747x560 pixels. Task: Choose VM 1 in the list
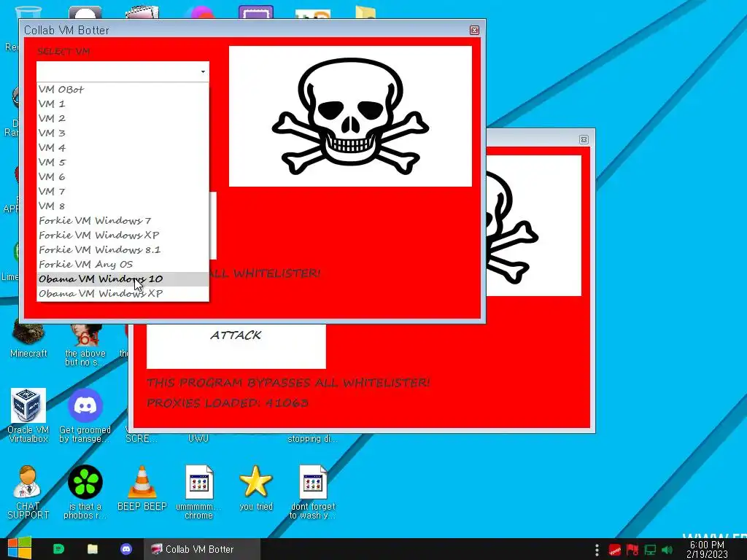(123, 104)
